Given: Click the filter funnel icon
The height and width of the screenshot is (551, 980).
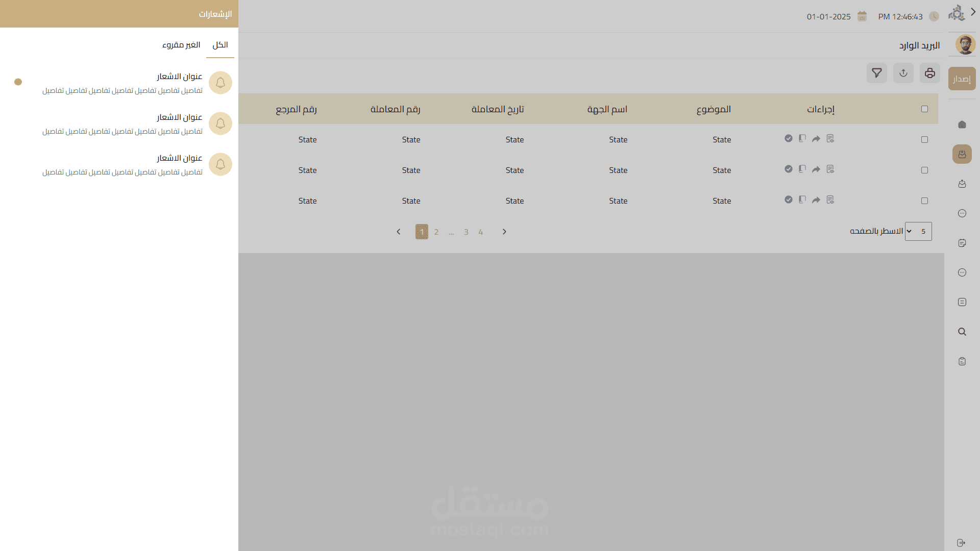Looking at the screenshot, I should (x=876, y=73).
